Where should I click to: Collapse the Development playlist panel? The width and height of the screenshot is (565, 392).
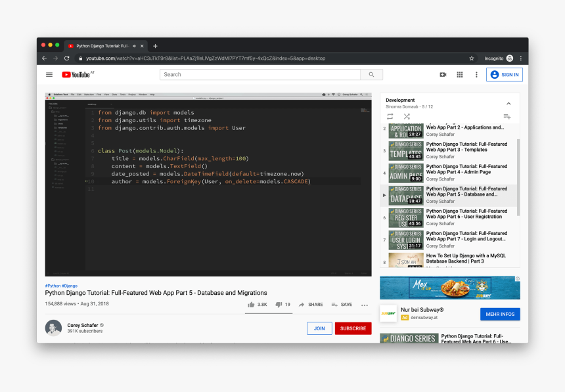click(508, 103)
